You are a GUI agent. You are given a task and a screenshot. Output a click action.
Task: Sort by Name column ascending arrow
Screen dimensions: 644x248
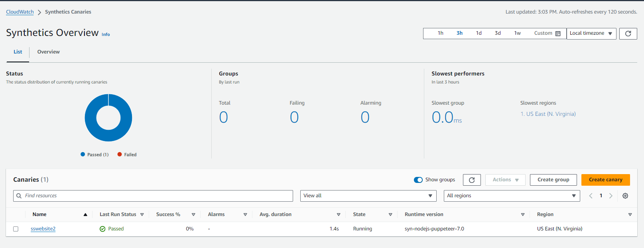pos(85,214)
